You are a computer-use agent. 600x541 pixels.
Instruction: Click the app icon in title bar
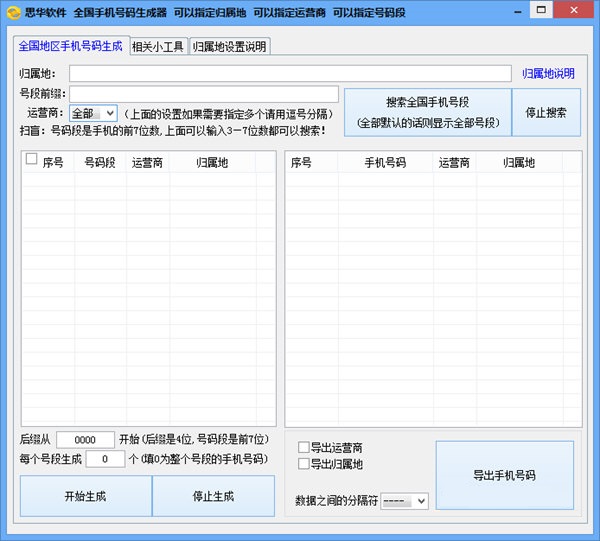[x=12, y=11]
